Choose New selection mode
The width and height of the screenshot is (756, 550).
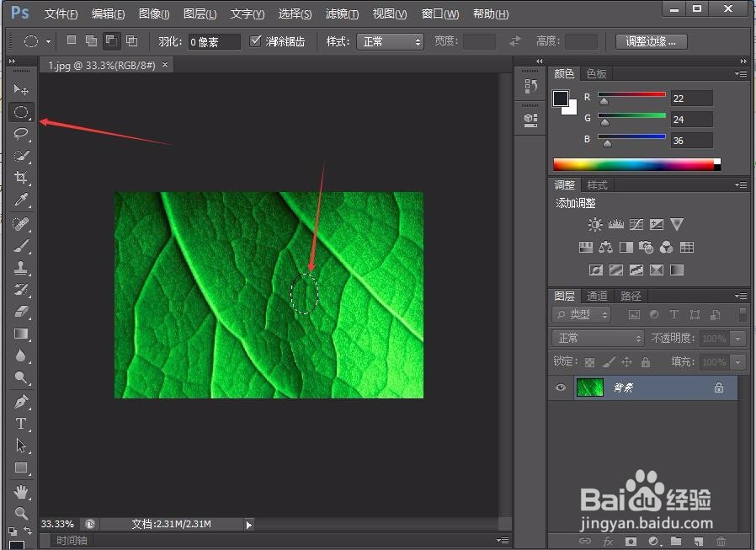(72, 40)
